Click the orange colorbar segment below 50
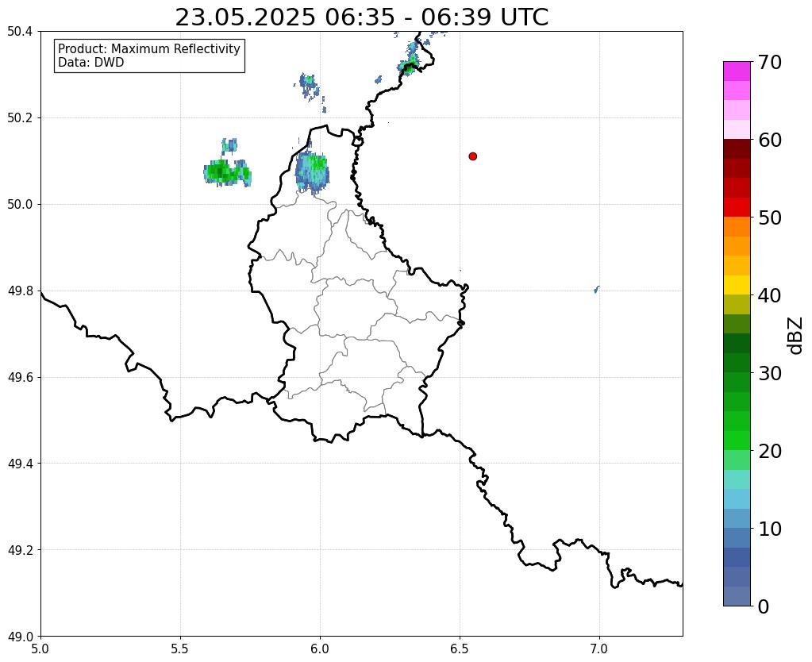The image size is (812, 662). coord(737,227)
